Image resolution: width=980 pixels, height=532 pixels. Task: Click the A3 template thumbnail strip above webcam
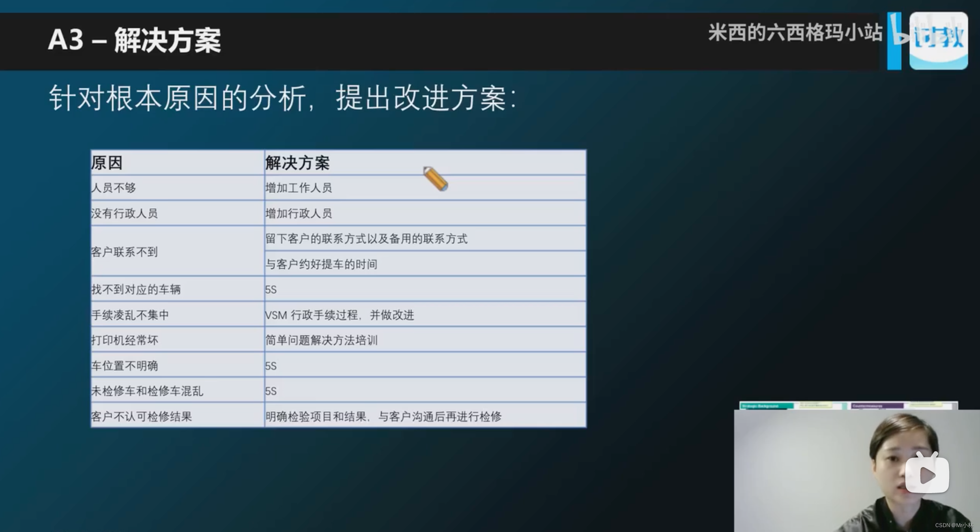click(x=849, y=405)
